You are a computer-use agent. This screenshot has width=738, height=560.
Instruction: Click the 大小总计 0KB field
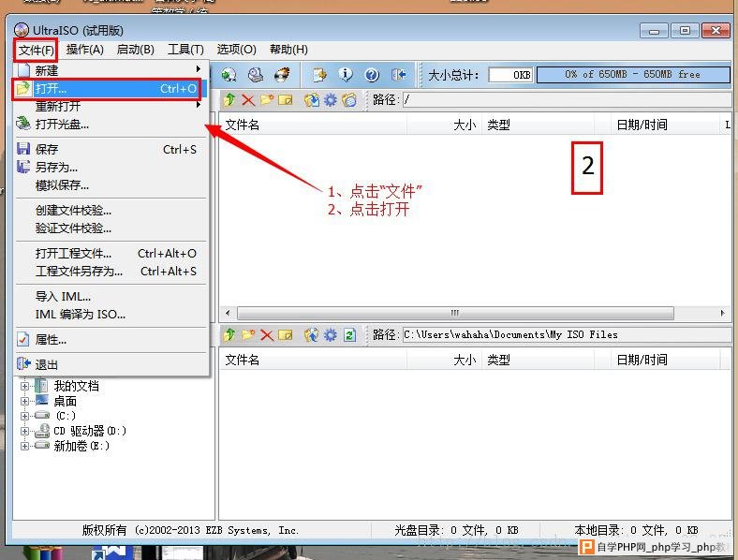(510, 75)
